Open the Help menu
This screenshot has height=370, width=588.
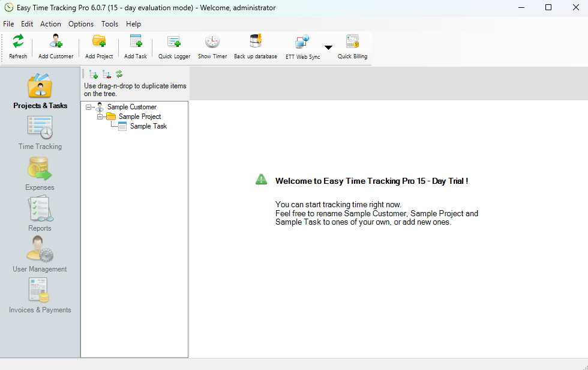click(133, 24)
